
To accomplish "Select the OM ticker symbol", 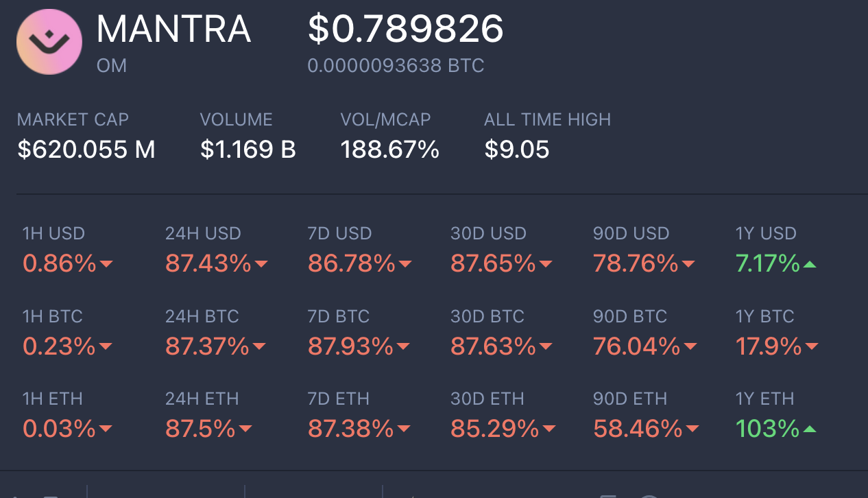I will coord(112,67).
